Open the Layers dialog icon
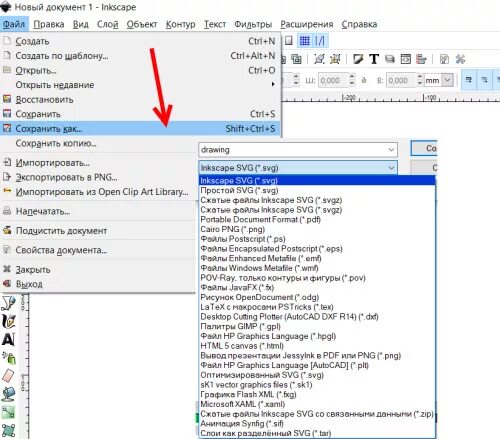 coord(390,59)
